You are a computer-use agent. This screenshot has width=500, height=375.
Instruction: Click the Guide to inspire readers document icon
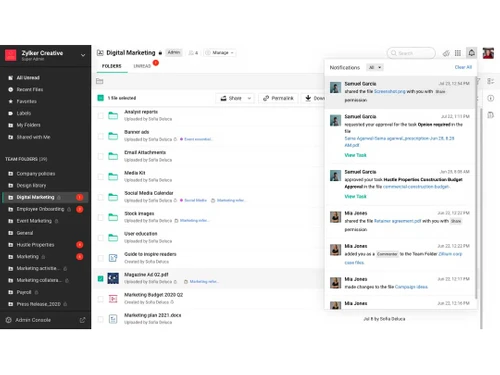113,258
